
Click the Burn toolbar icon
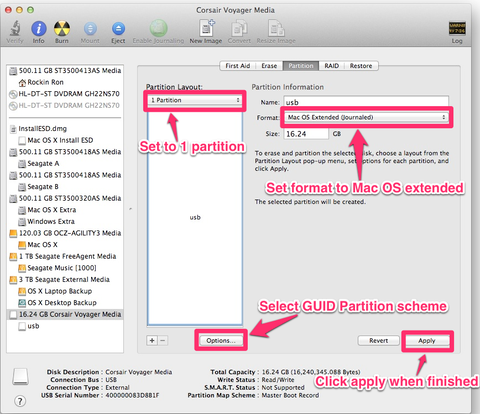click(62, 29)
